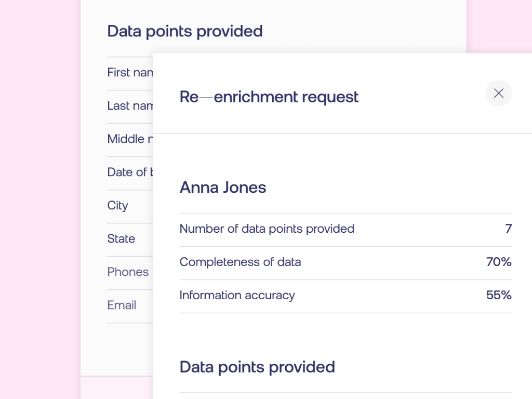The width and height of the screenshot is (532, 399).
Task: Click background Data points provided heading
Action: (185, 32)
